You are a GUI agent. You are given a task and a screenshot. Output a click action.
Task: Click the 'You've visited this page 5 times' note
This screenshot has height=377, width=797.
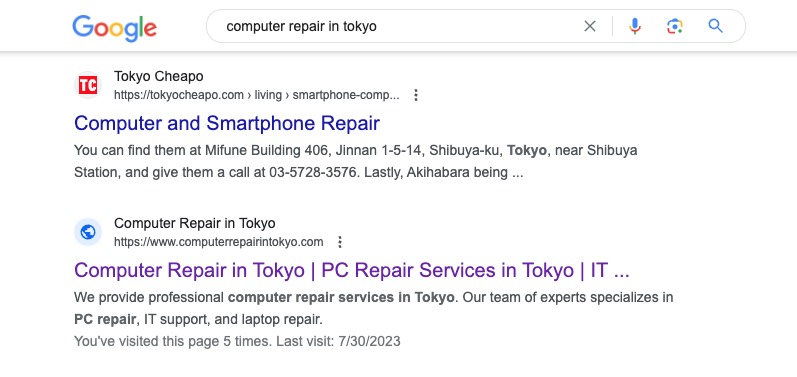click(237, 341)
